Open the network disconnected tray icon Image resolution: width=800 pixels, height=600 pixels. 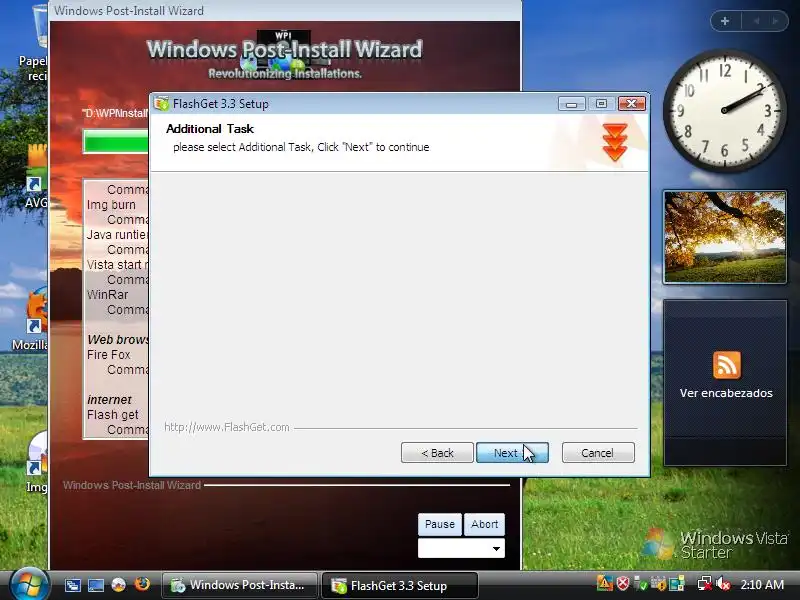coord(704,583)
